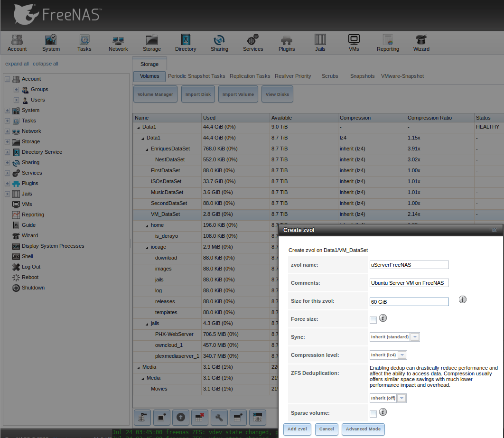Open Plugins in the top toolbar
This screenshot has height=438, width=504.
click(286, 43)
